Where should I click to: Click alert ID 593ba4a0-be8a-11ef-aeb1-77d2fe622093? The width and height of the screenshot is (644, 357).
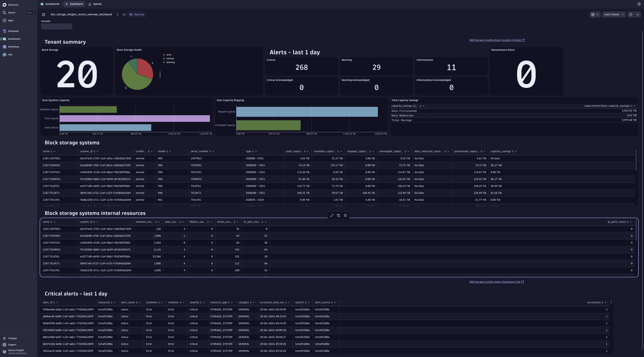[68, 310]
